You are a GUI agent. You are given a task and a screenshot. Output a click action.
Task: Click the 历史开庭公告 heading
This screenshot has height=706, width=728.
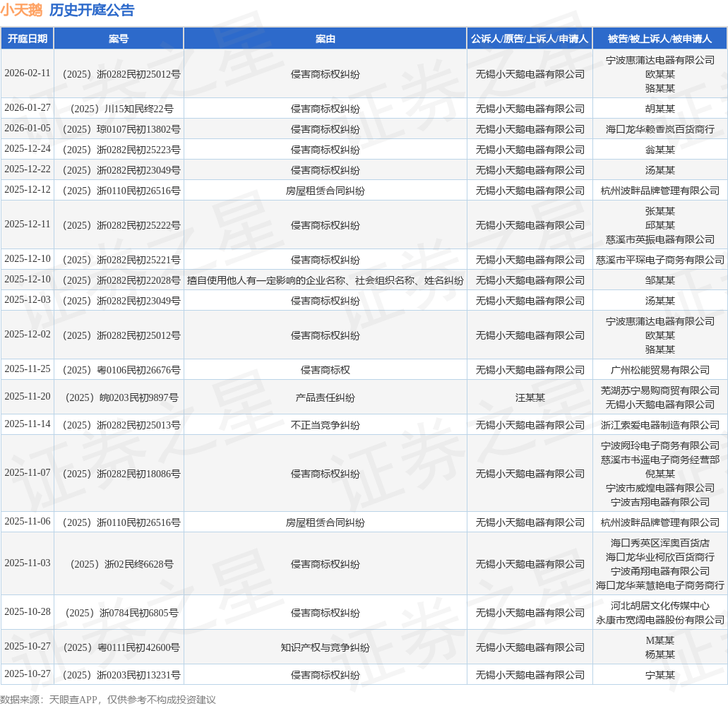(92, 10)
